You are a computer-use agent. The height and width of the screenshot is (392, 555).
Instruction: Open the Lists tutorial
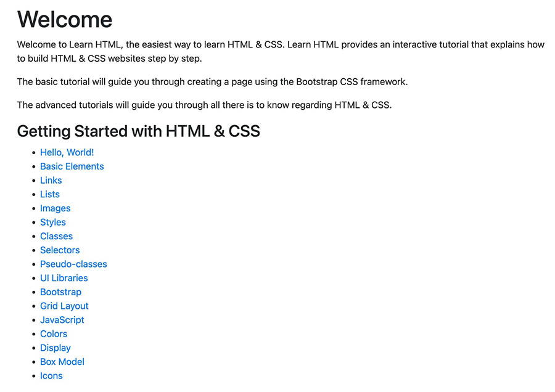tap(50, 194)
